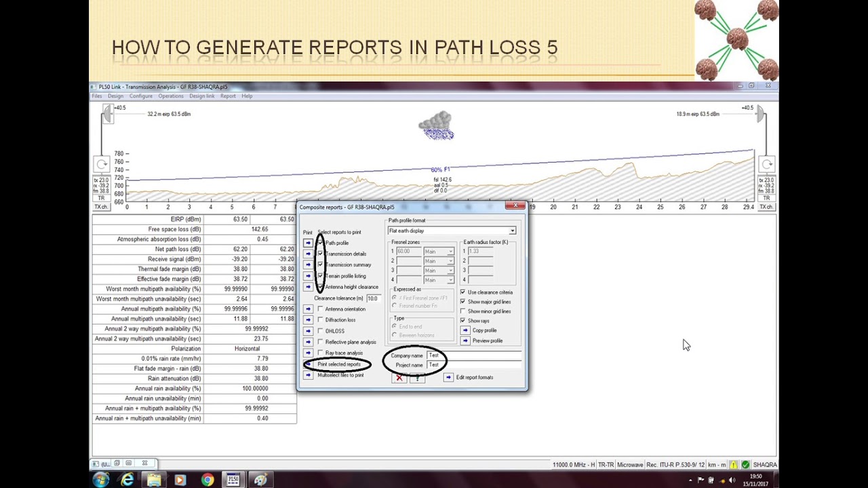This screenshot has width=868, height=488.
Task: Click the Windows Start button
Action: coord(100,480)
